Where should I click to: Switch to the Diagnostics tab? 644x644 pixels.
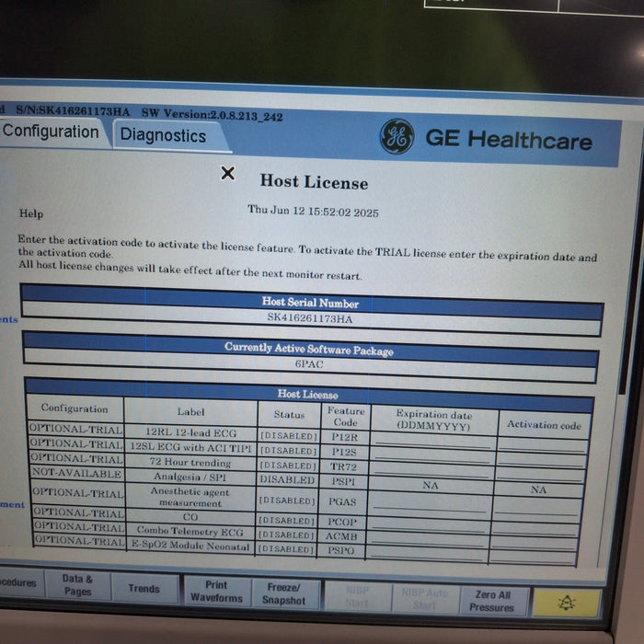[164, 135]
